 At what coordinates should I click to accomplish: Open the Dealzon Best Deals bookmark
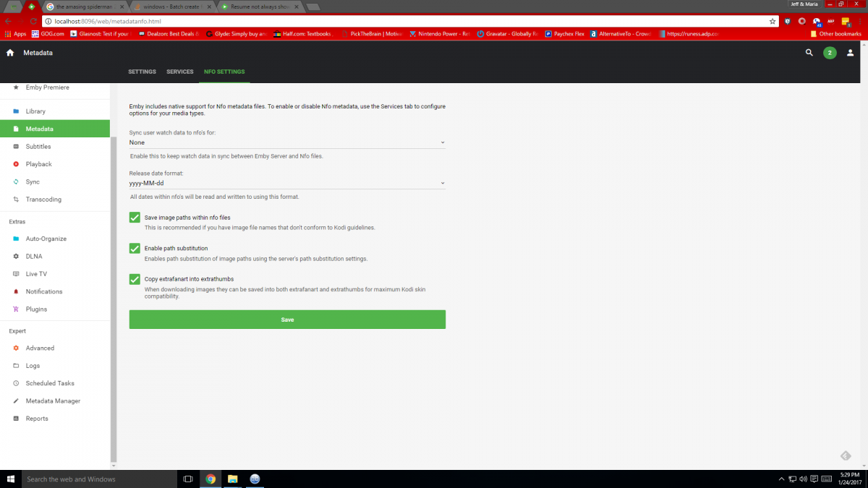coord(169,33)
